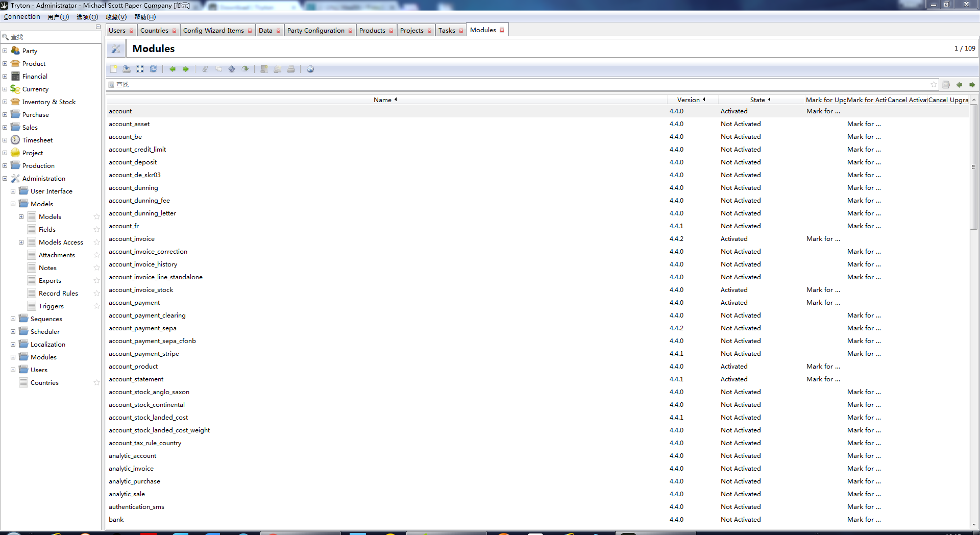Image resolution: width=980 pixels, height=535 pixels.
Task: Click the globe icon in the toolbar
Action: pos(310,69)
